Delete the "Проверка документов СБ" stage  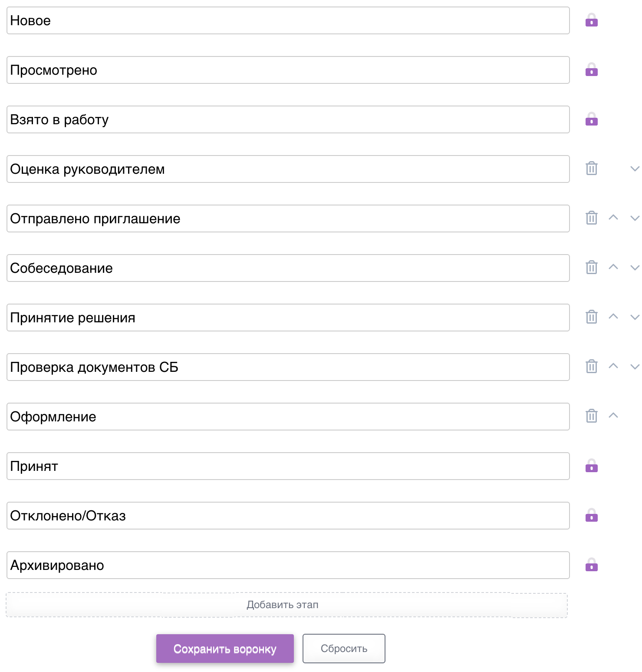(x=591, y=367)
